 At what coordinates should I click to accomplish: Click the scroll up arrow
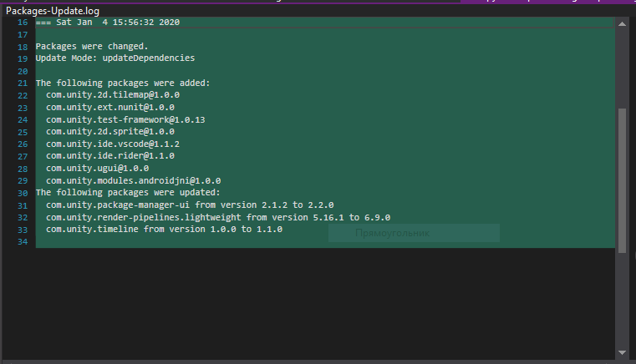coord(622,24)
